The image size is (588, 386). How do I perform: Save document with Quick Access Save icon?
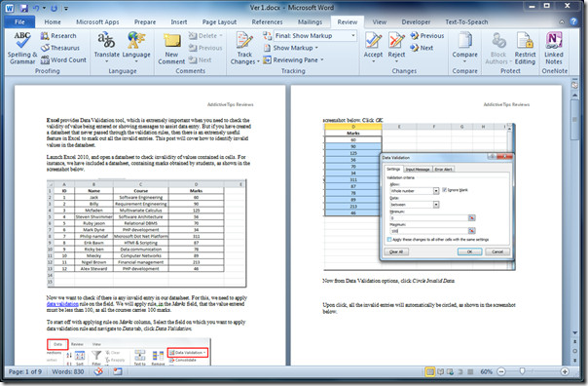click(24, 8)
